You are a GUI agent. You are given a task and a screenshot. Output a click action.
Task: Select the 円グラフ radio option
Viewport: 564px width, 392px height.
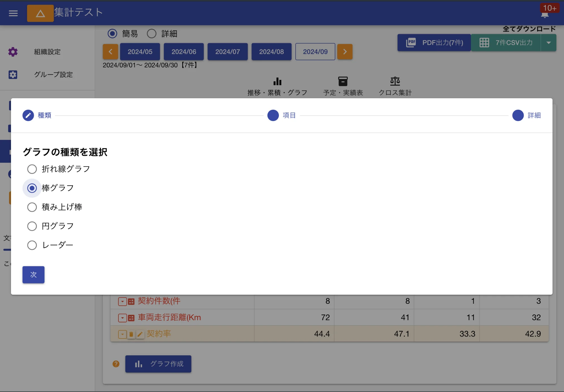[x=32, y=226]
